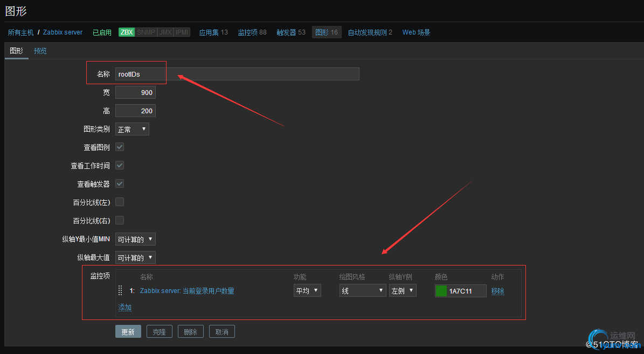Image resolution: width=644 pixels, height=354 pixels.
Task: Click the drag handle of item row 1
Action: [120, 291]
